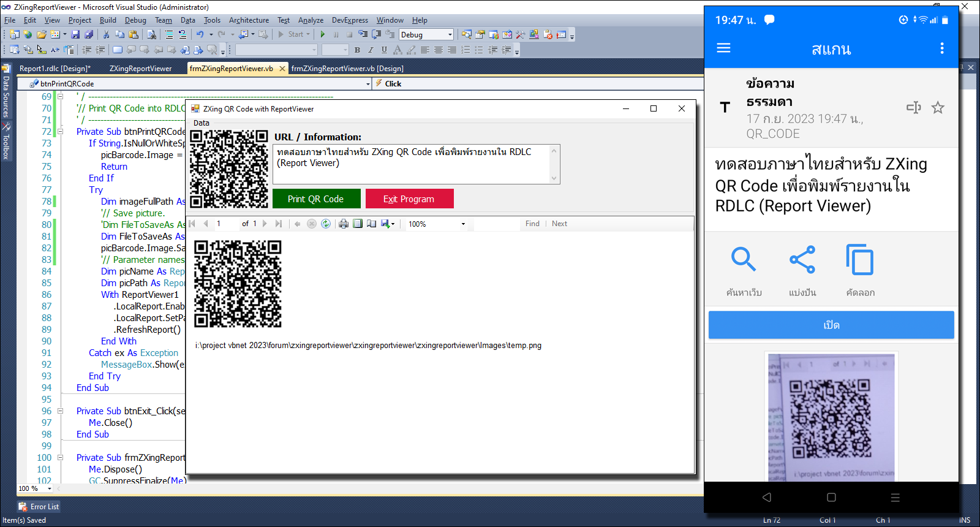
Task: Toggle align right in formatting toolbar
Action: 452,50
